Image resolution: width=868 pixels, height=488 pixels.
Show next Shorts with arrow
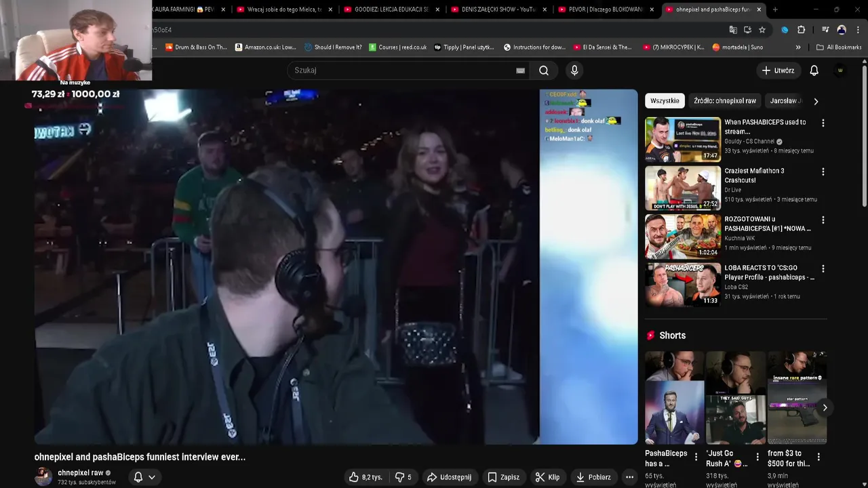click(x=825, y=407)
